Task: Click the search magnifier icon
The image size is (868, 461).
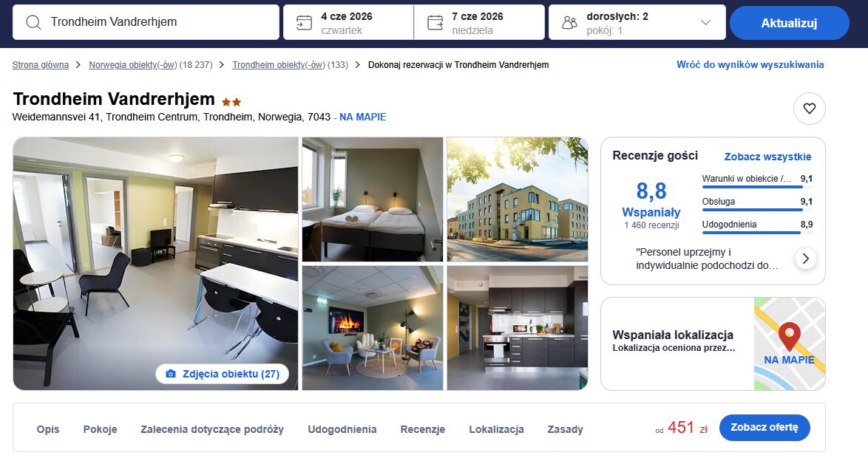Action: click(33, 23)
